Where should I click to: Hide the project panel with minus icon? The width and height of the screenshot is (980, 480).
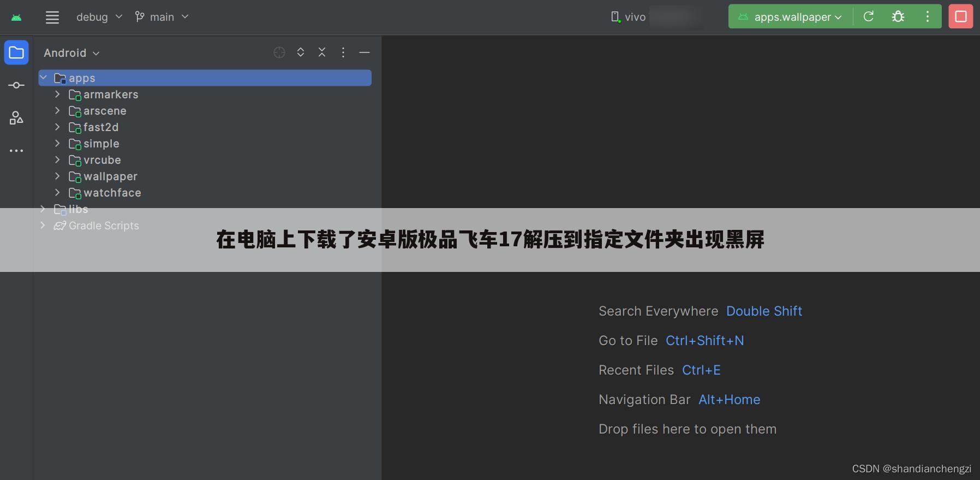[x=364, y=52]
